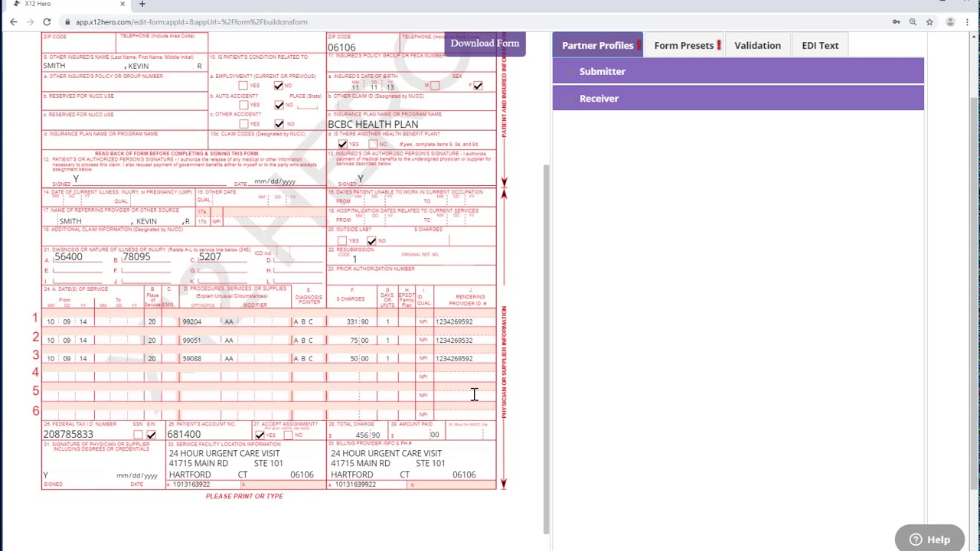
Task: Toggle Auto Accident NO checkbox
Action: click(x=279, y=105)
